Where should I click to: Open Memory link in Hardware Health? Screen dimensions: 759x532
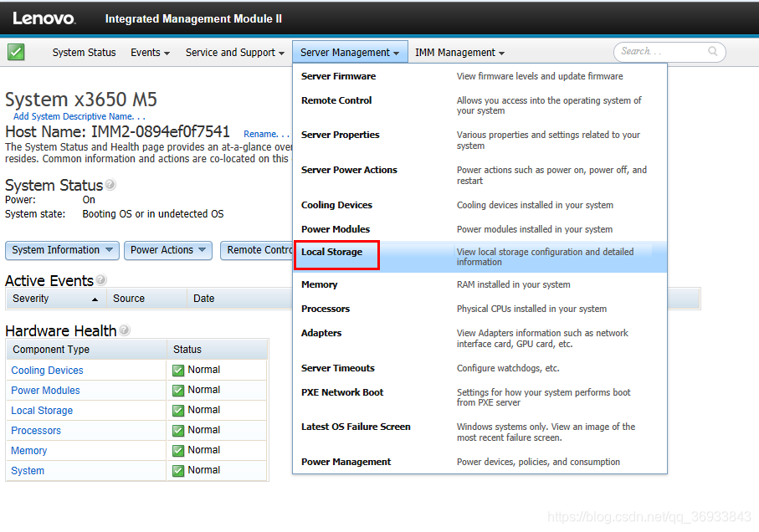28,451
